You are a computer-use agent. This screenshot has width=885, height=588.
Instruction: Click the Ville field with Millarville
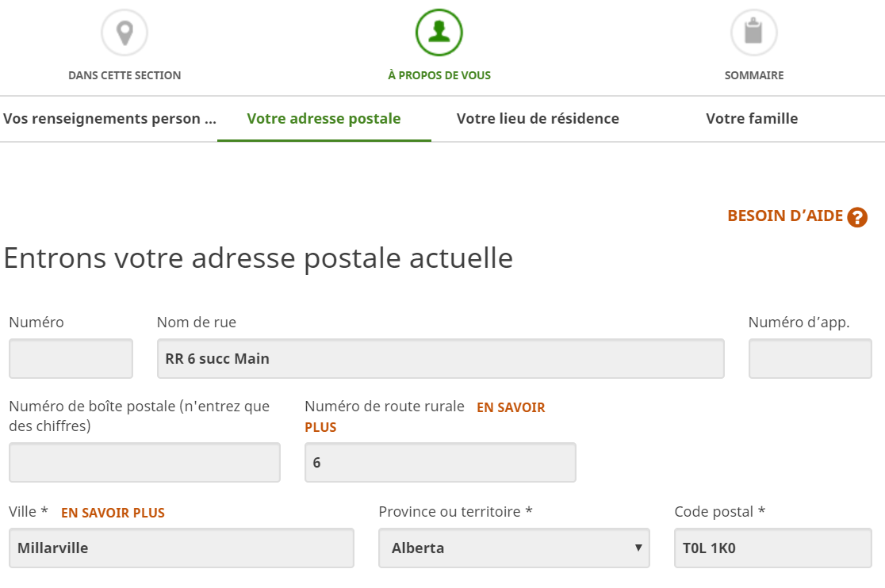(182, 548)
